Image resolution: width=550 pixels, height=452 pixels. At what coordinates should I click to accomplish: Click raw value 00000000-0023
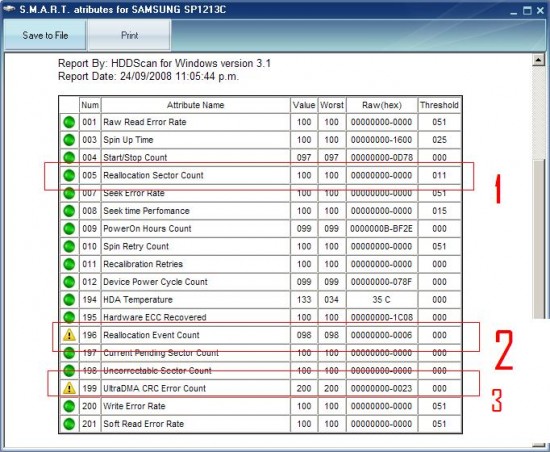(x=381, y=388)
